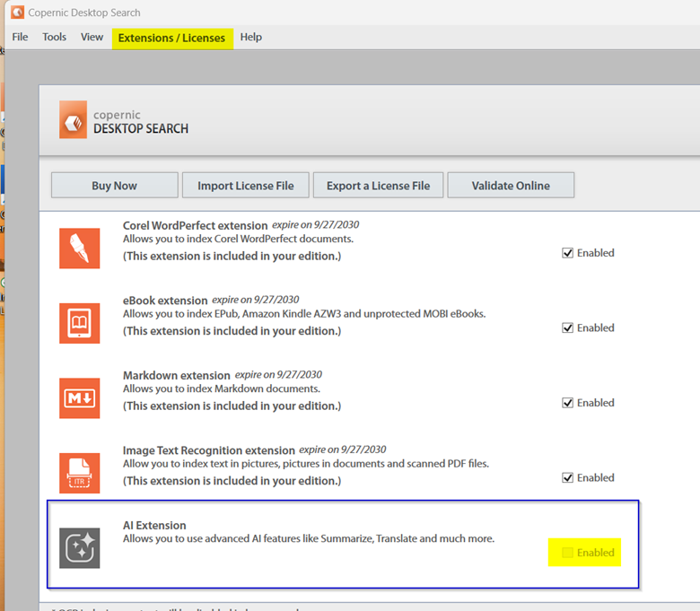Click the Markdown extension M-arrow icon
The height and width of the screenshot is (611, 700).
pyautogui.click(x=80, y=398)
